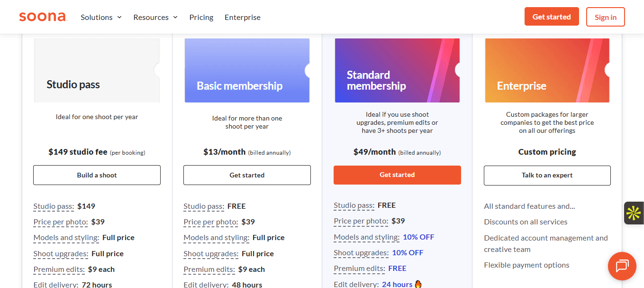This screenshot has height=288, width=644.
Task: Click Build a shoot button
Action: click(97, 175)
